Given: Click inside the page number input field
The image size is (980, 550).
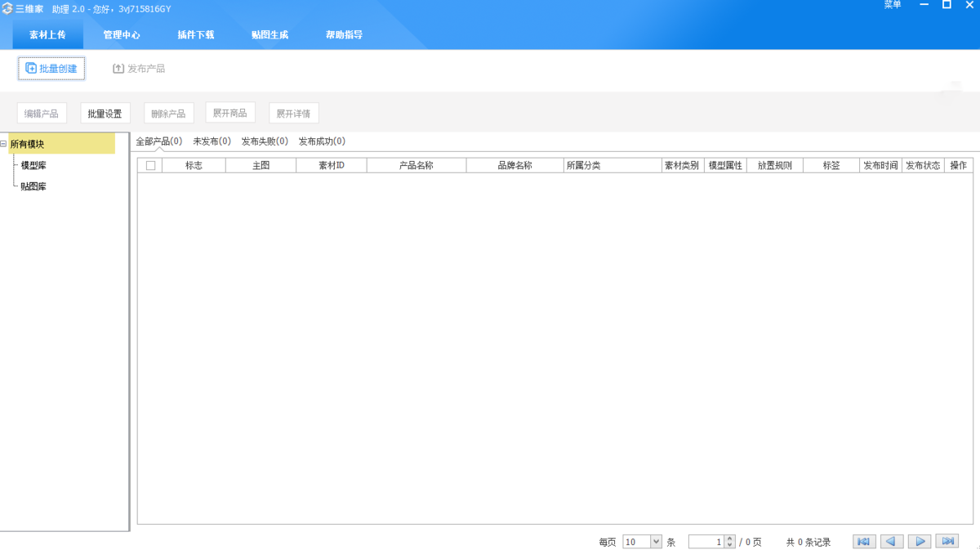Looking at the screenshot, I should coord(706,541).
